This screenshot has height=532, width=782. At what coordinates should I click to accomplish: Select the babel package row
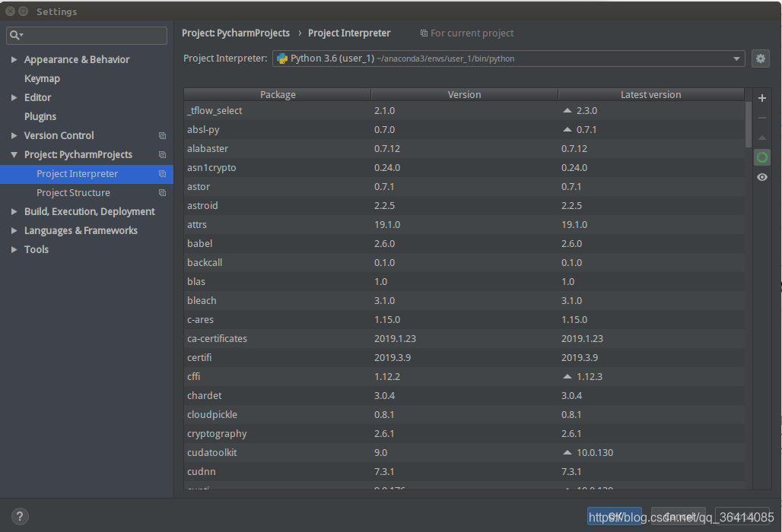pyautogui.click(x=464, y=244)
